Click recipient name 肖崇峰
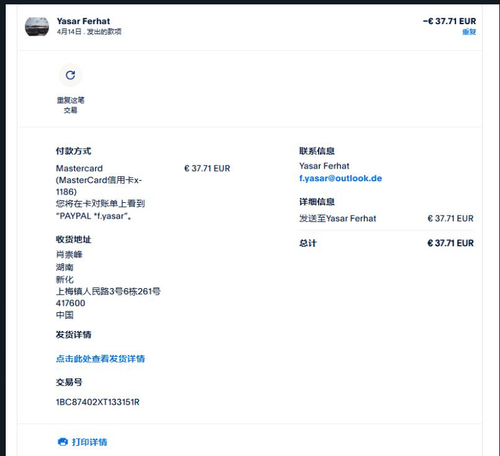Screen dimensions: 500x456 69,255
